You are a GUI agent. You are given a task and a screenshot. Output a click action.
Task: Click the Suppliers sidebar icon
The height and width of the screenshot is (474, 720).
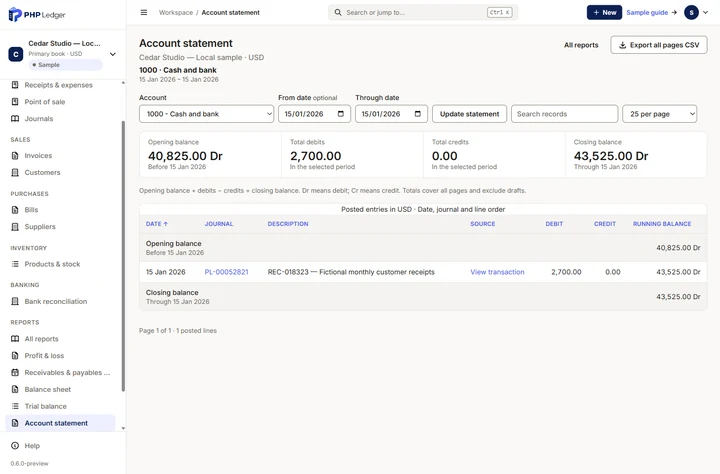click(15, 226)
